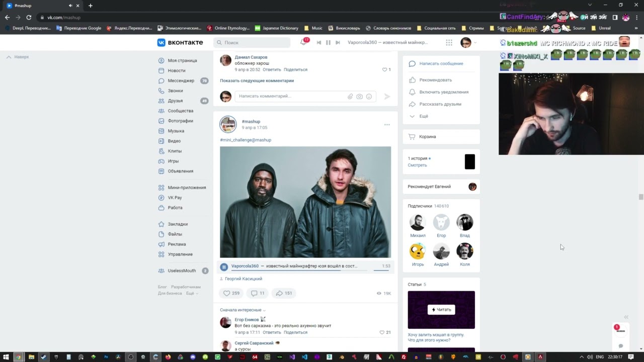Open the post image of two men
This screenshot has width=644, height=362.
305,202
